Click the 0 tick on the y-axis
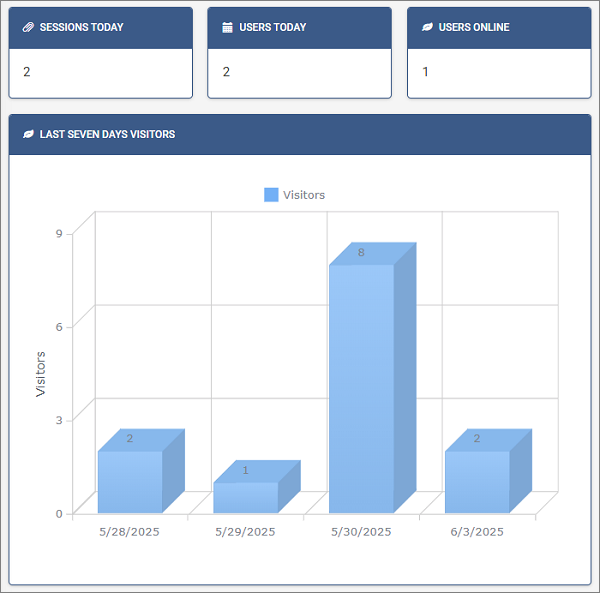The image size is (600, 593). point(59,514)
